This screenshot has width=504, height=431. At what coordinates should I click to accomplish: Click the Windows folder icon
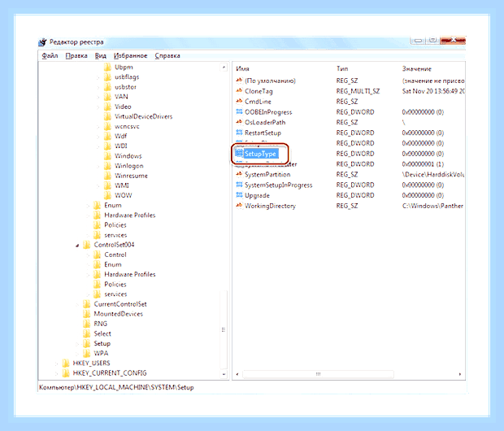pyautogui.click(x=107, y=156)
